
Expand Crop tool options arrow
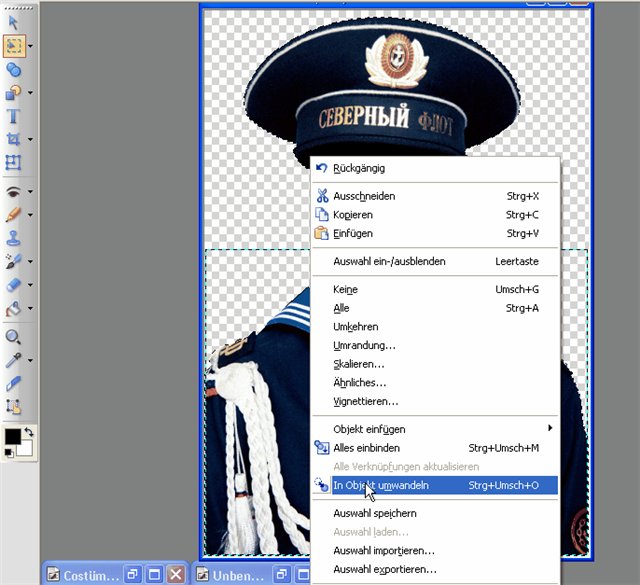[31, 139]
